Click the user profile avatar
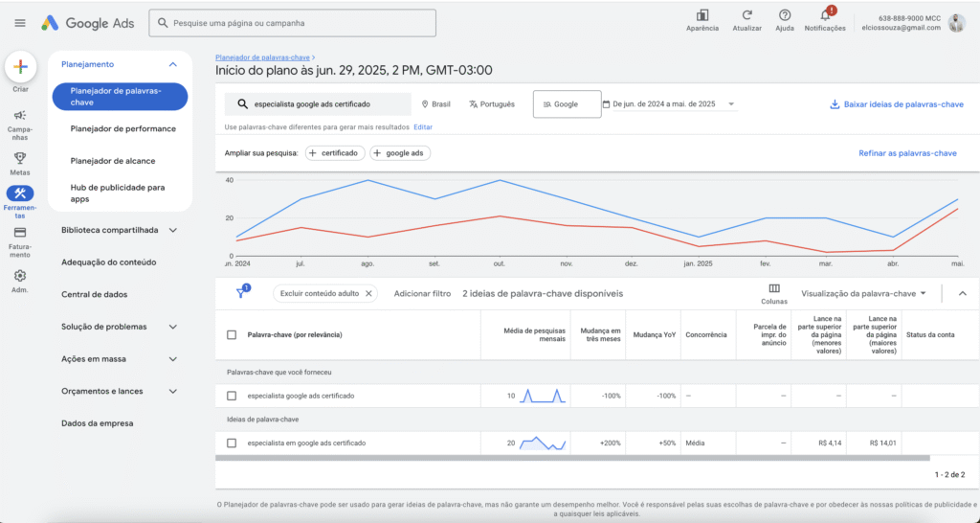This screenshot has height=523, width=980. (x=957, y=23)
